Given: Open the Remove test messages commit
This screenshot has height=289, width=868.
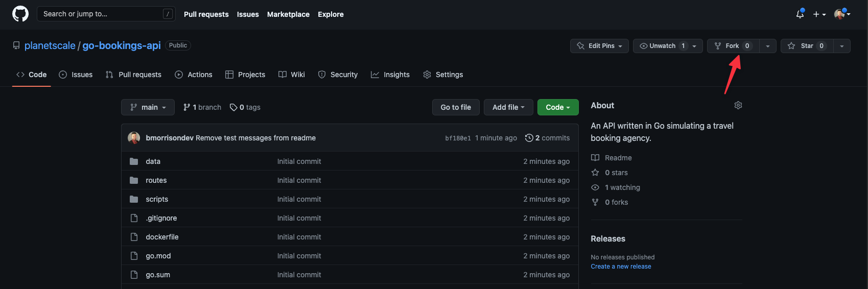Looking at the screenshot, I should tap(255, 138).
